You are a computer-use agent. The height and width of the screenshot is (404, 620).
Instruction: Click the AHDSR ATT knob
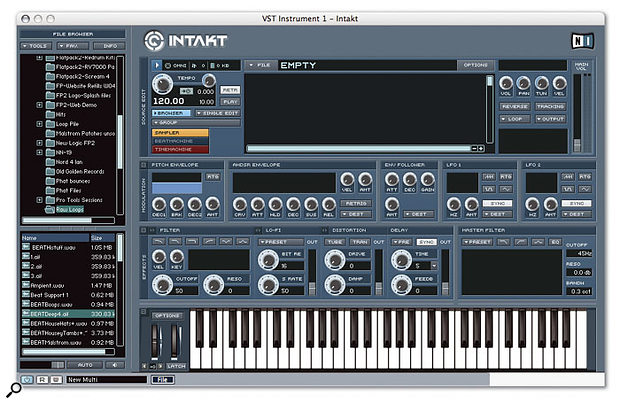(257, 204)
